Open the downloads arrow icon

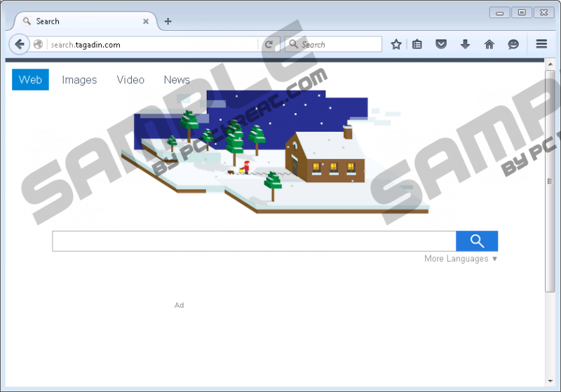coord(465,44)
